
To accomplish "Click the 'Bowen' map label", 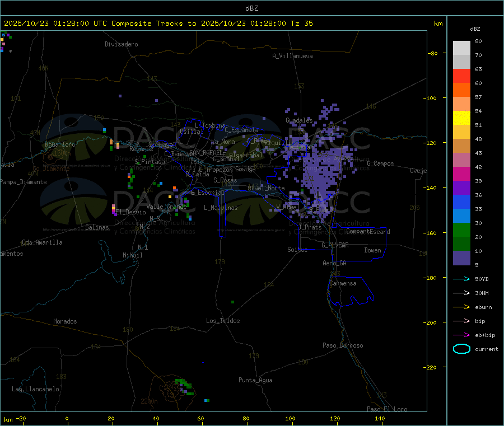I will coord(372,250).
